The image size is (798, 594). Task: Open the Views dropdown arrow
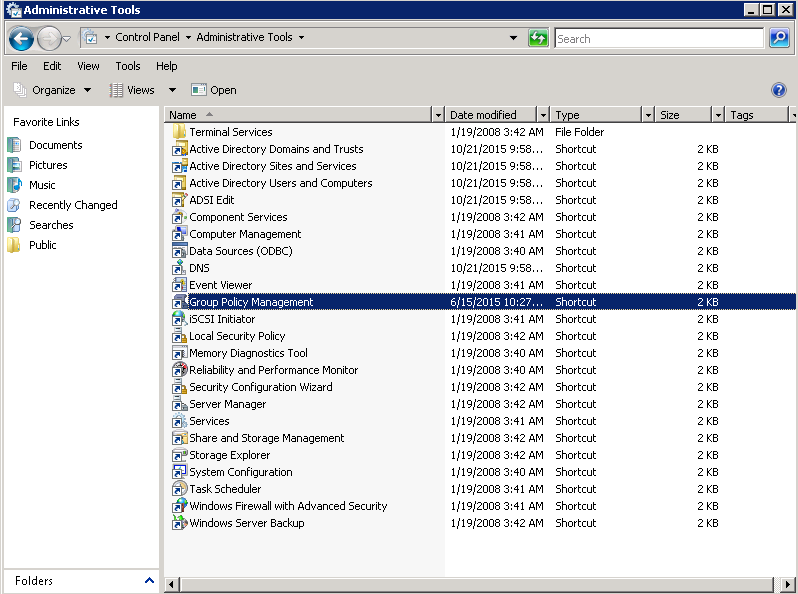pos(172,90)
